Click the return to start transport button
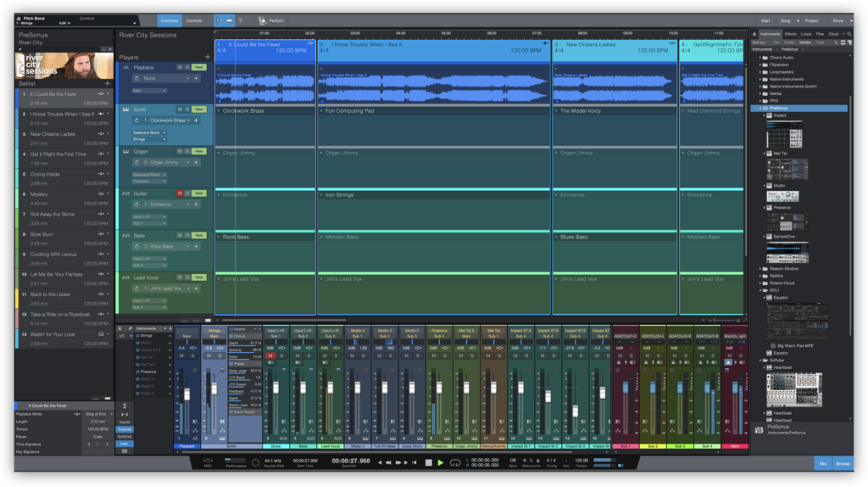 [414, 462]
